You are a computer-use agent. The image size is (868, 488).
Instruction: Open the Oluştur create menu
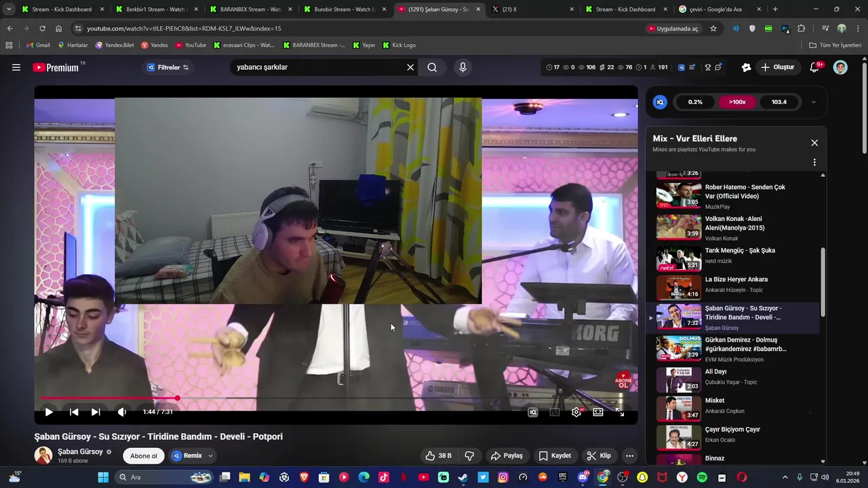coord(777,67)
